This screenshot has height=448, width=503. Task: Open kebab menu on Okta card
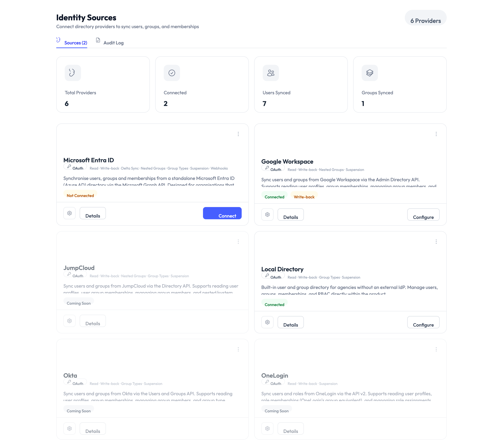(x=238, y=349)
